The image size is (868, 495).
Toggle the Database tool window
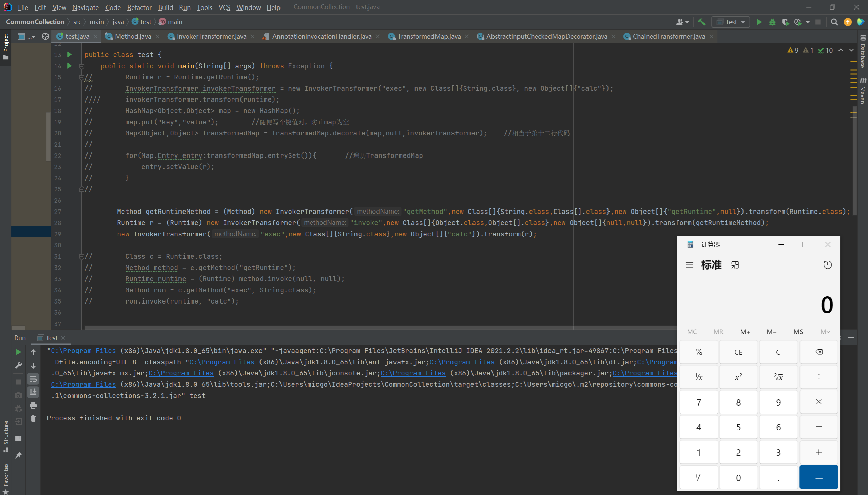coord(863,51)
